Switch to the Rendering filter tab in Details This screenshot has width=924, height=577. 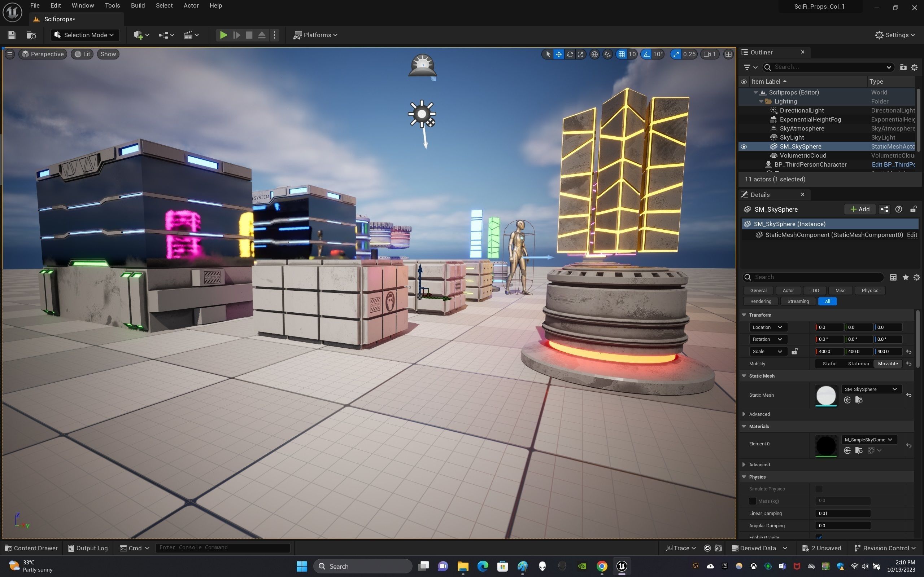760,301
